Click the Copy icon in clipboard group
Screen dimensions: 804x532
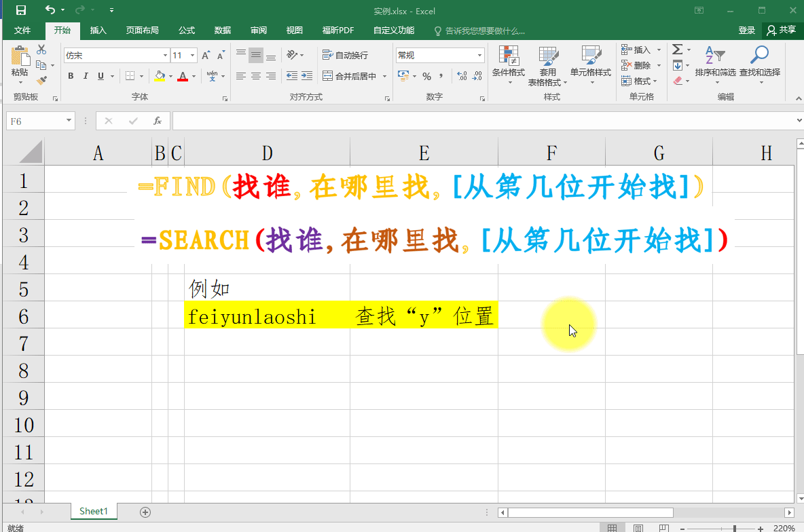coord(41,65)
